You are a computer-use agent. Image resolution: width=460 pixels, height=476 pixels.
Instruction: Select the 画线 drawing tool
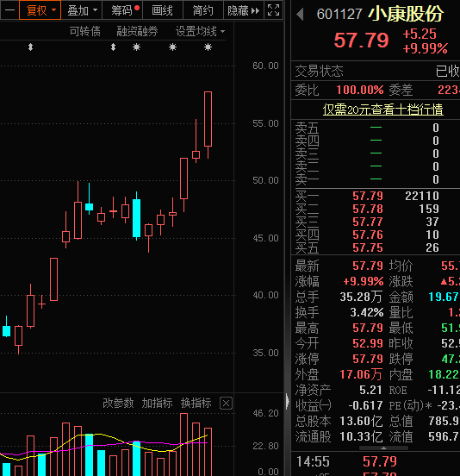163,10
